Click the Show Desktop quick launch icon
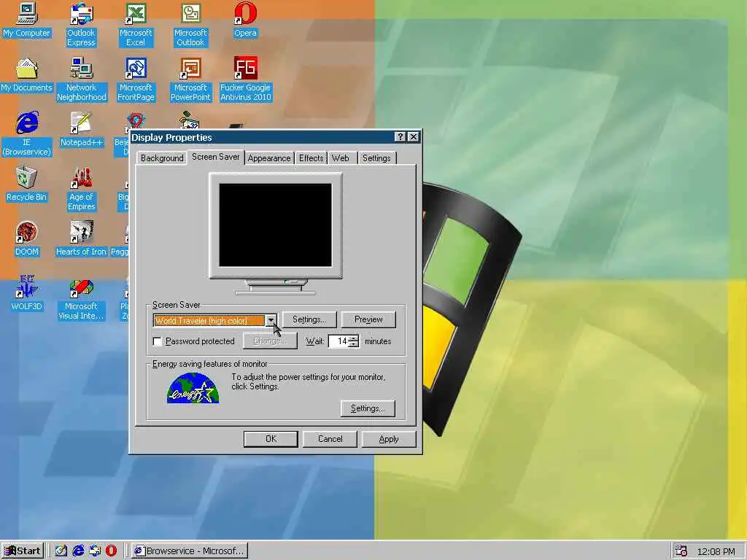Image resolution: width=747 pixels, height=560 pixels. point(61,551)
